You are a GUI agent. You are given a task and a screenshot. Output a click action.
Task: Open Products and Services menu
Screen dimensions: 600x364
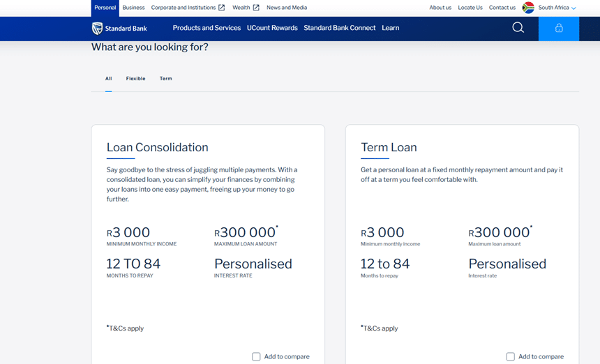[x=207, y=28]
